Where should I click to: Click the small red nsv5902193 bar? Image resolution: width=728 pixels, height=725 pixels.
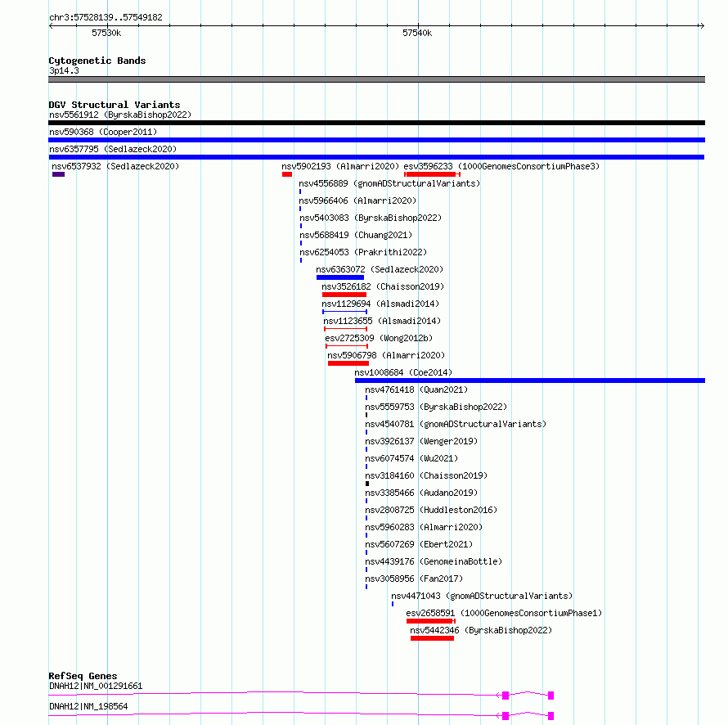point(287,174)
